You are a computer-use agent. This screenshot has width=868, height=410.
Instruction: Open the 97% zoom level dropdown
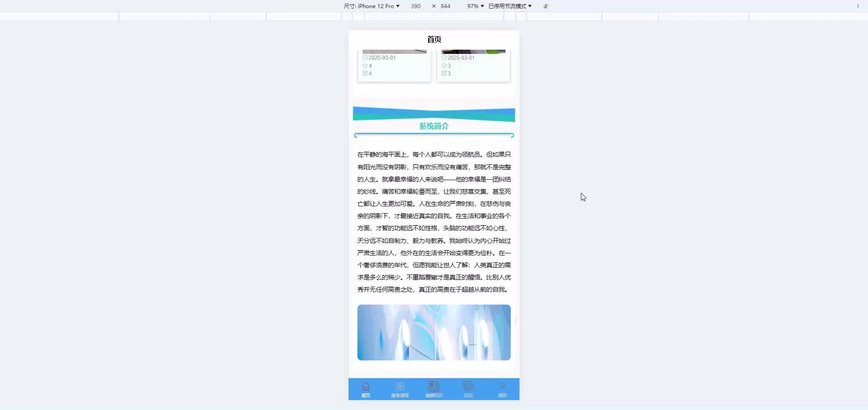pos(476,6)
